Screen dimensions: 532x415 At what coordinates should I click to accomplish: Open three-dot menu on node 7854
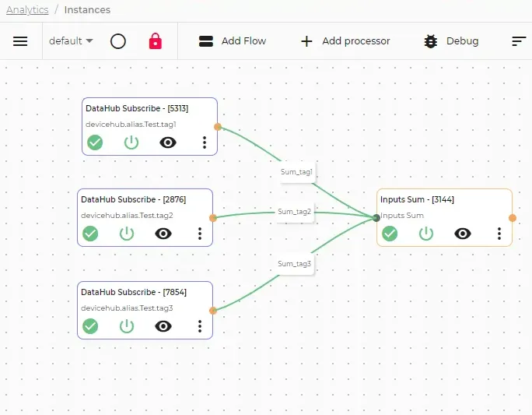(x=200, y=326)
